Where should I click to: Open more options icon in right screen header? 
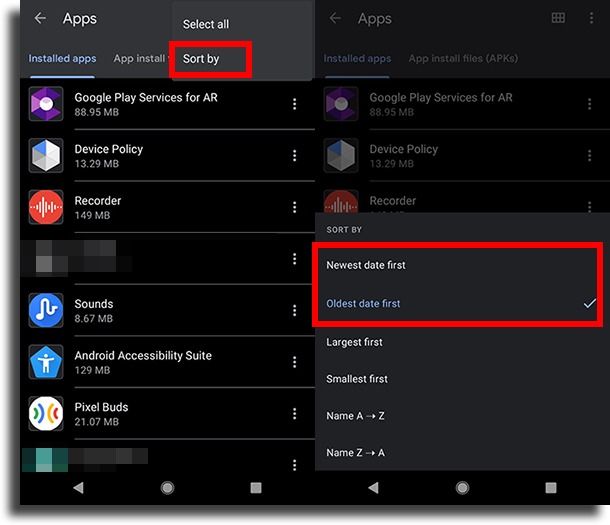[x=591, y=18]
